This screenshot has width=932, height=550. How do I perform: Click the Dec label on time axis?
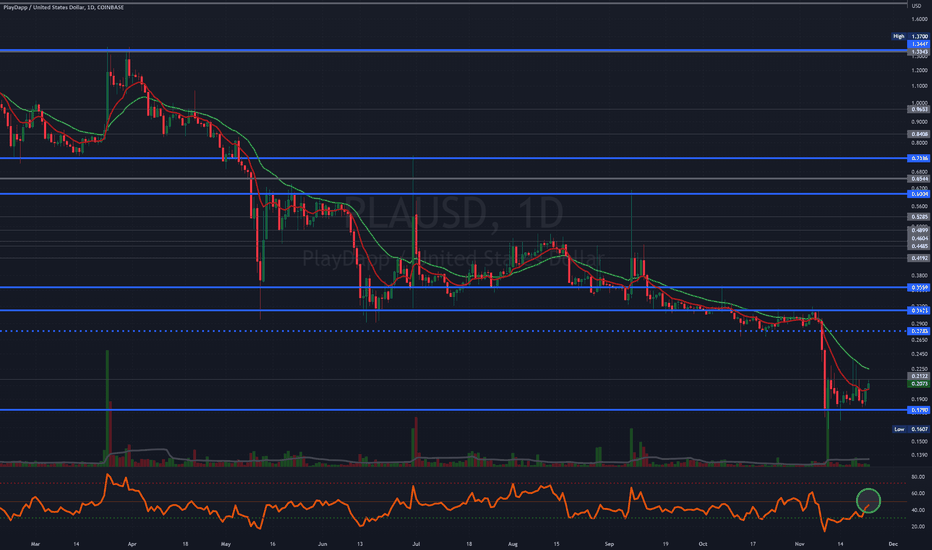coord(893,543)
